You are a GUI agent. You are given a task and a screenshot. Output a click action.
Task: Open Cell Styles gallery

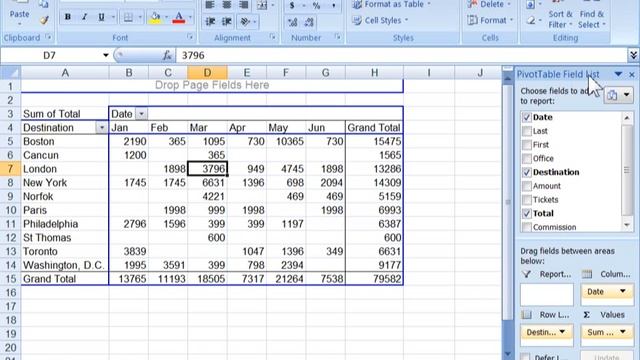(x=380, y=20)
